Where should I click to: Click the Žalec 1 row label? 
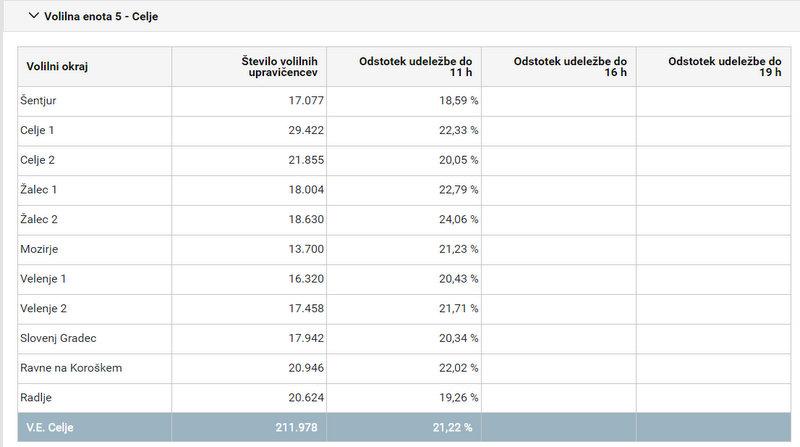pos(38,189)
